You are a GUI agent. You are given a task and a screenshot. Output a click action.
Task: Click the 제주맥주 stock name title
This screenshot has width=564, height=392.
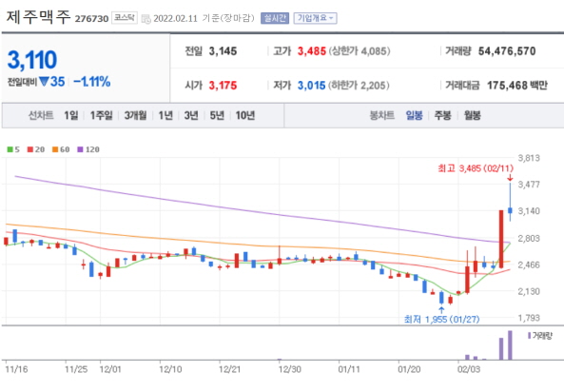coord(38,17)
